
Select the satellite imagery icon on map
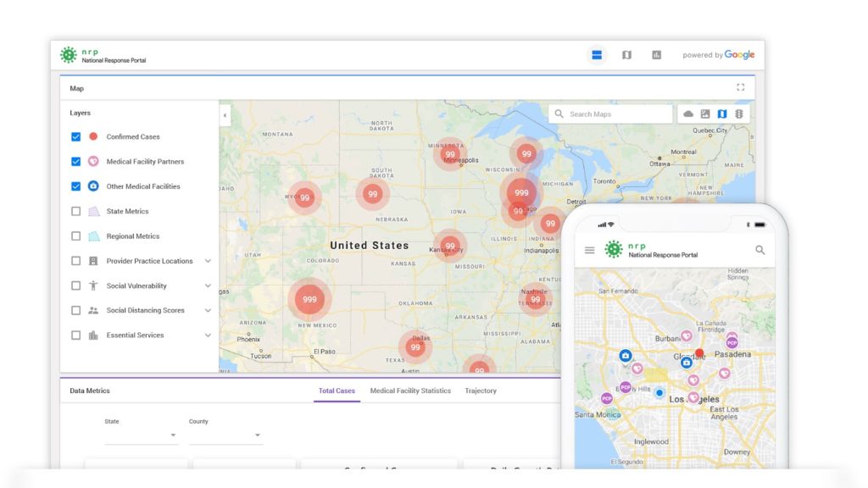pyautogui.click(x=705, y=114)
